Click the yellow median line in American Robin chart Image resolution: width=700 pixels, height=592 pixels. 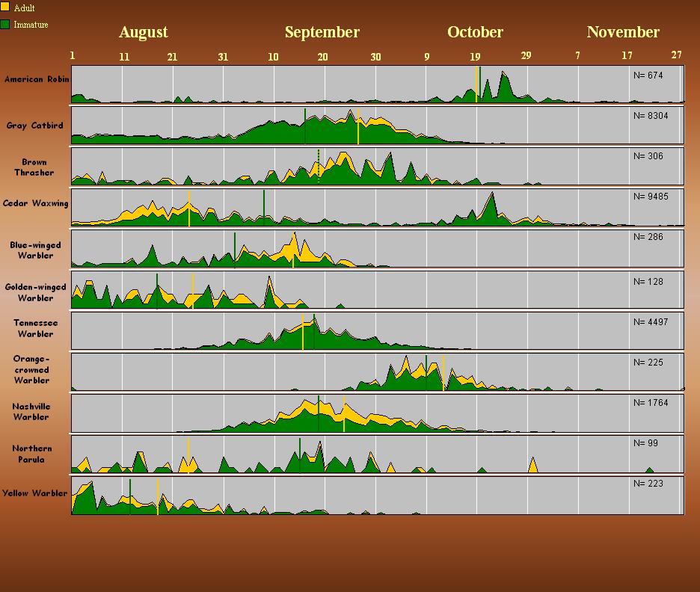476,84
